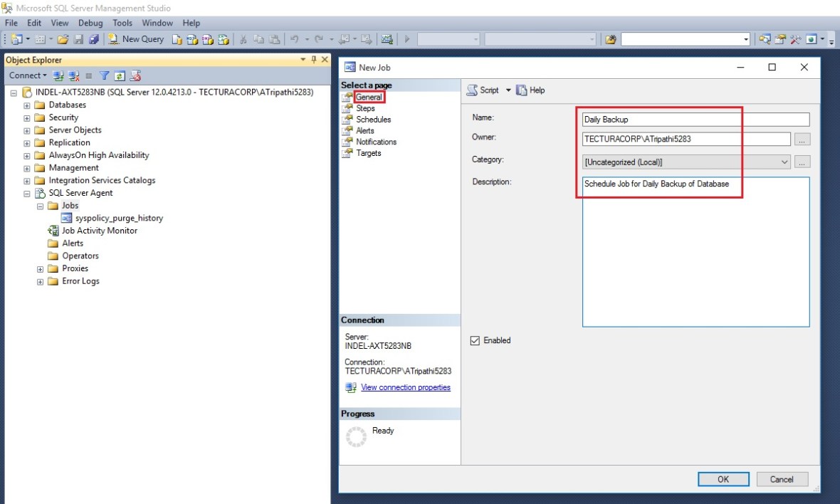Open the Category dropdown list

785,162
